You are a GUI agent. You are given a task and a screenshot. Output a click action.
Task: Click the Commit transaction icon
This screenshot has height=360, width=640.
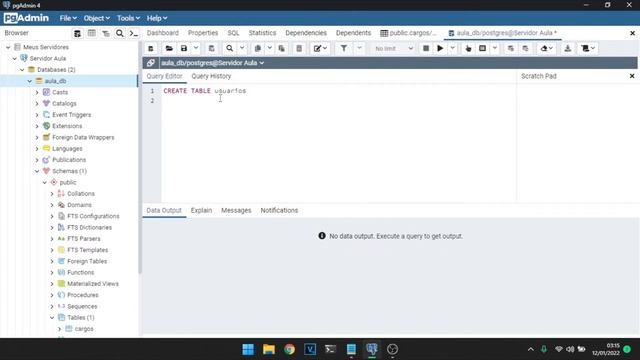511,49
